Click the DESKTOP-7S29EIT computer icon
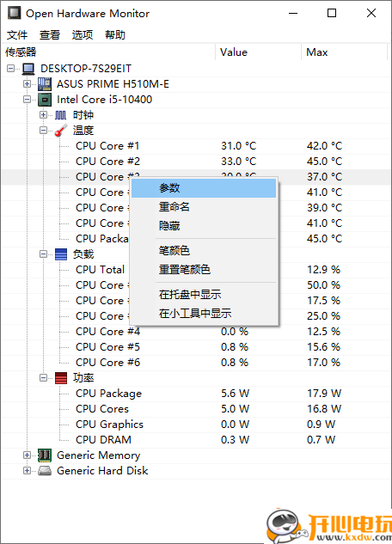Viewport: 392px width, 544px height. [x=28, y=69]
